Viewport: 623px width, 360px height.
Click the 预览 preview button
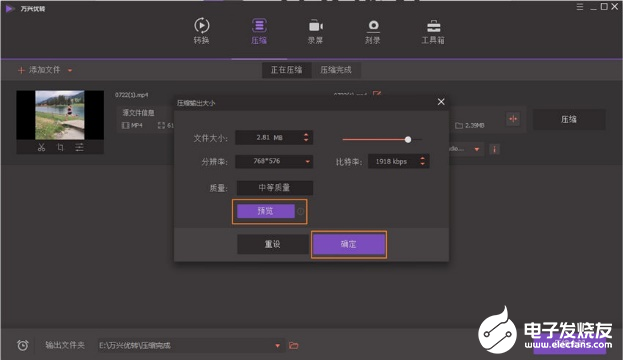pos(265,211)
